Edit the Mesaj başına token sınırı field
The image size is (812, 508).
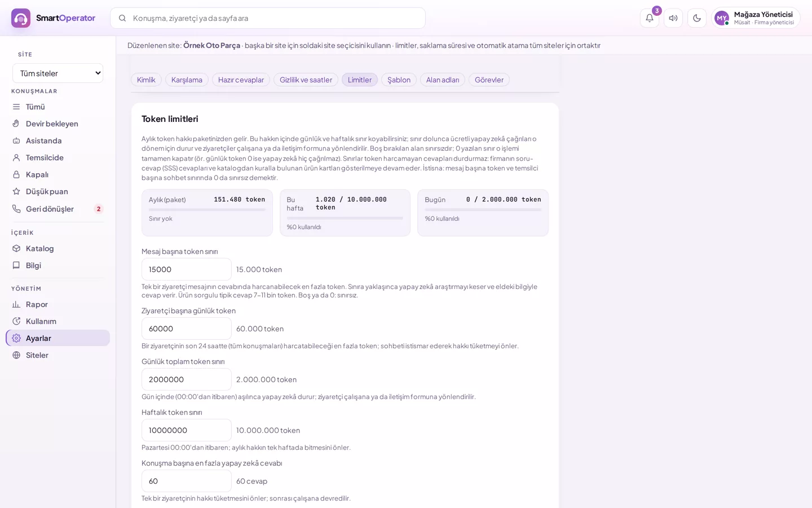point(187,269)
